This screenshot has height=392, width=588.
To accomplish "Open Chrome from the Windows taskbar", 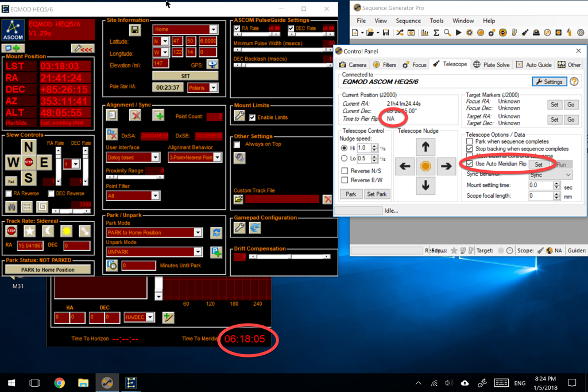I will pyautogui.click(x=59, y=383).
